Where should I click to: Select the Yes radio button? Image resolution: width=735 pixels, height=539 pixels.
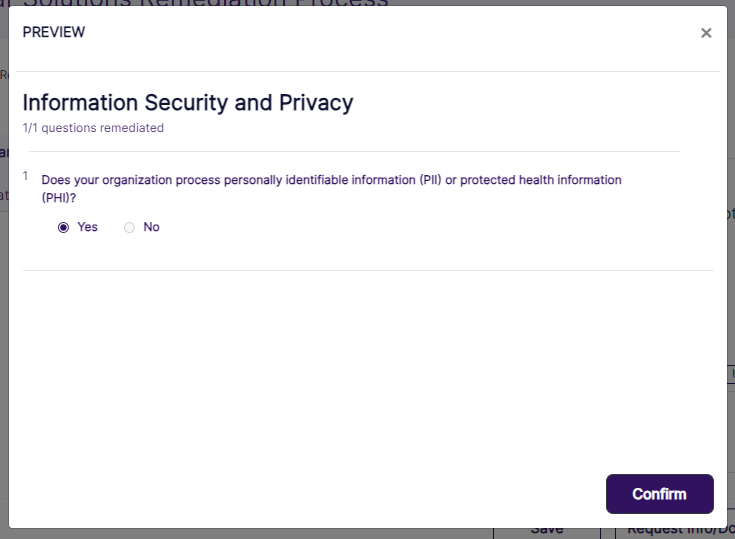pos(64,227)
